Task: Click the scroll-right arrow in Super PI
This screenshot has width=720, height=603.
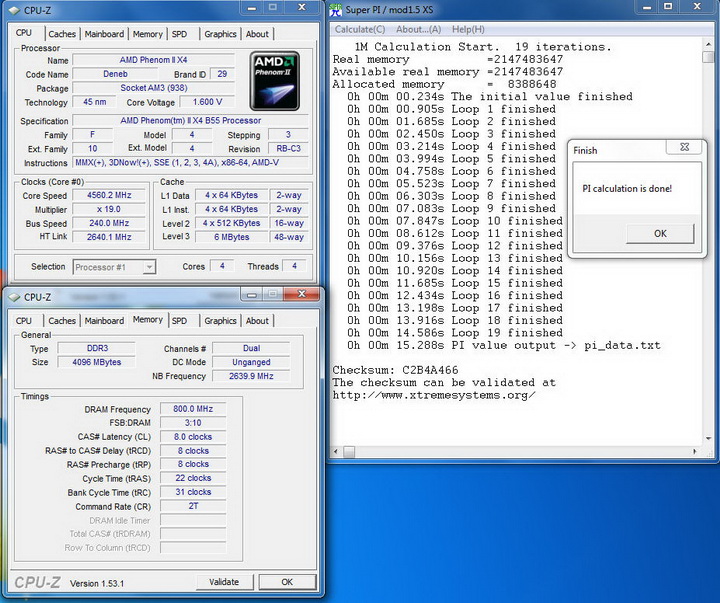Action: coord(695,451)
